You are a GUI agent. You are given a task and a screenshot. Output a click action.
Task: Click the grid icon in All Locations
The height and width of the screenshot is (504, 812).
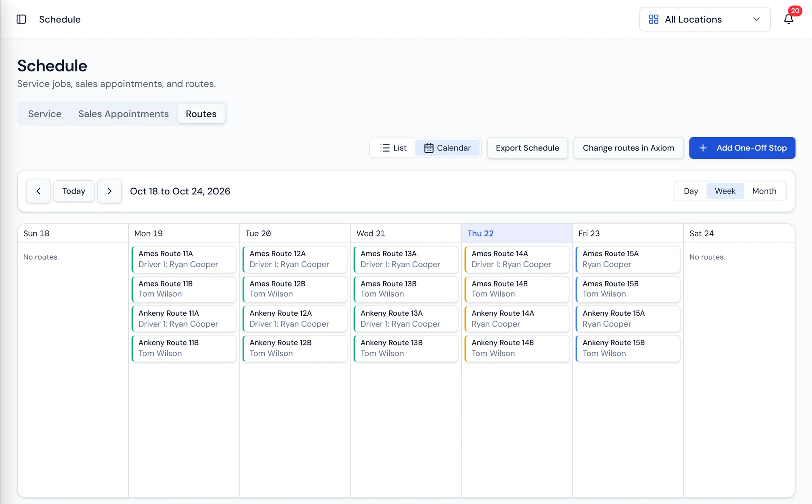pyautogui.click(x=654, y=19)
